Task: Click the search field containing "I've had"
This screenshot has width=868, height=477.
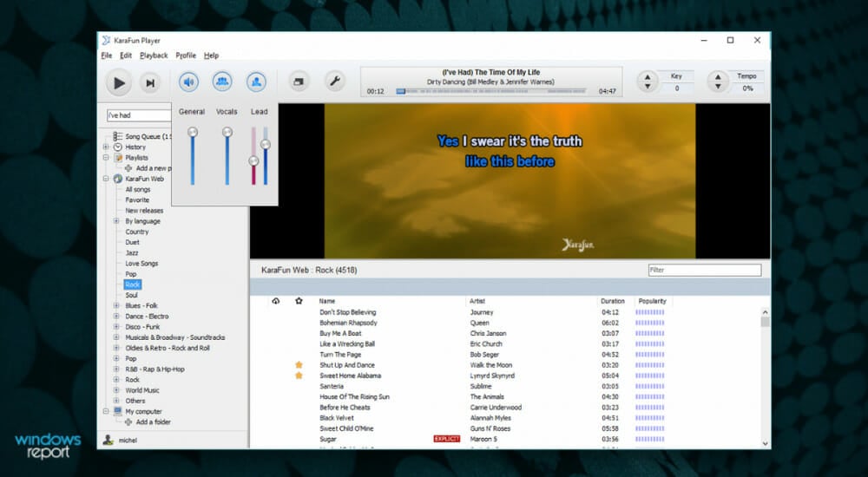Action: pos(139,115)
